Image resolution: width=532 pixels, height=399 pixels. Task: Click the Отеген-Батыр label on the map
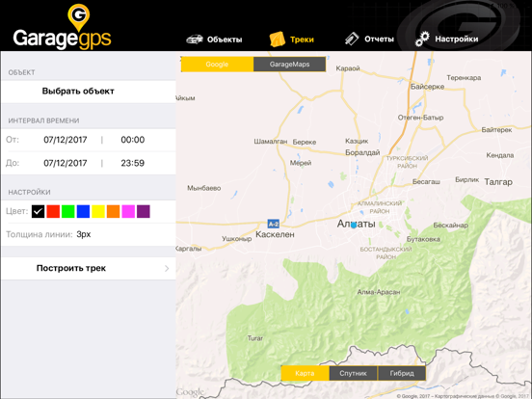coord(421,118)
